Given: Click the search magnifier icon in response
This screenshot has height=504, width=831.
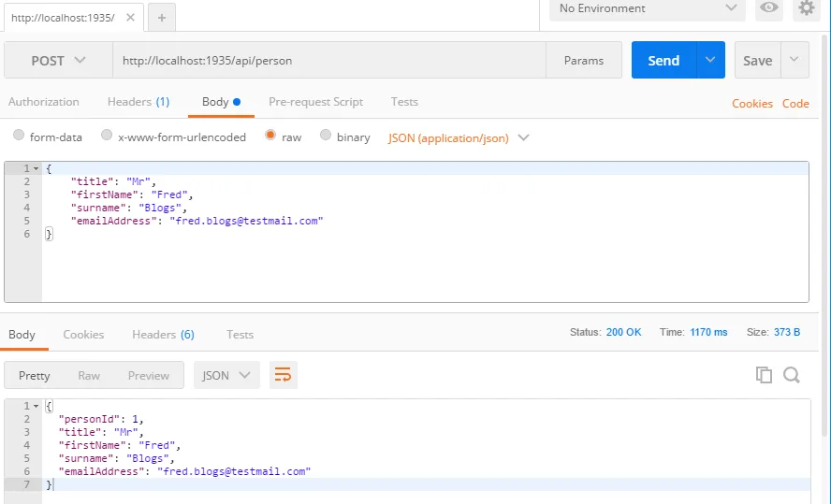Looking at the screenshot, I should point(792,375).
